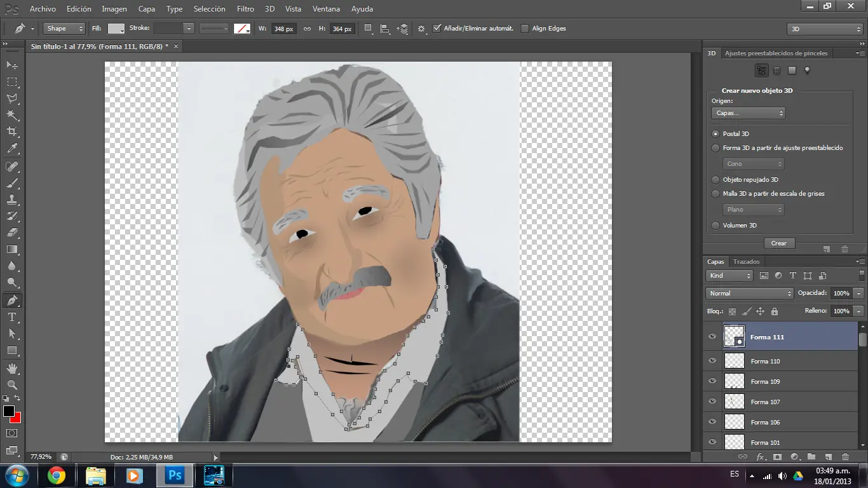This screenshot has height=488, width=868.
Task: Click the add layer style fx icon
Action: click(760, 457)
